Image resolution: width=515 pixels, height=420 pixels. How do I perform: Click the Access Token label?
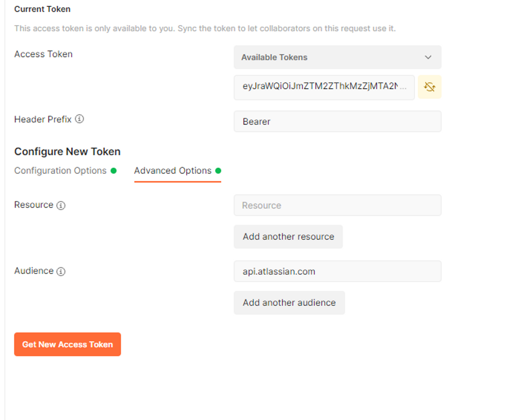(x=43, y=54)
